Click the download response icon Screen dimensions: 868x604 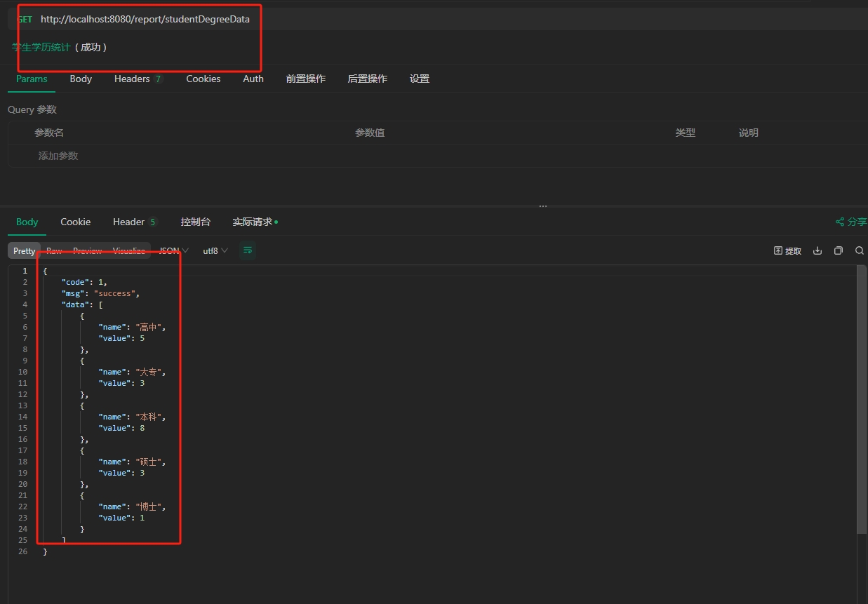pyautogui.click(x=817, y=250)
